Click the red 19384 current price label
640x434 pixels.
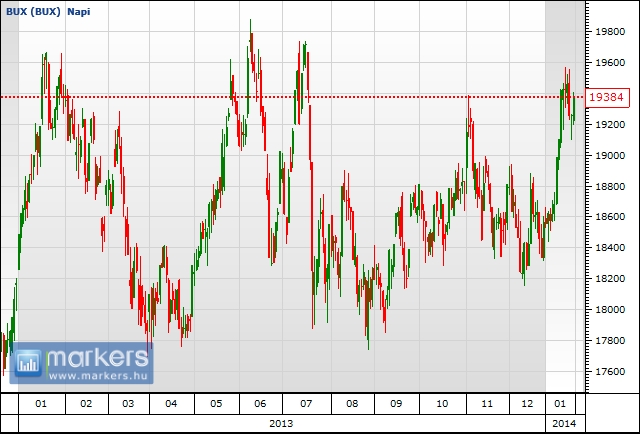pyautogui.click(x=607, y=97)
